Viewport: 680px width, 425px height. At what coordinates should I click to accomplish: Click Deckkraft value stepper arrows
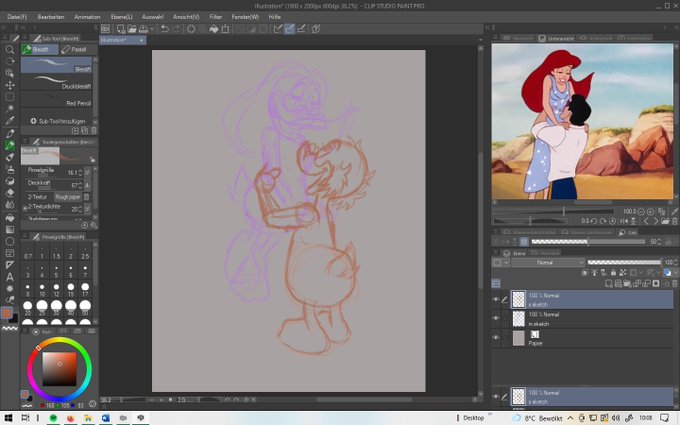tap(80, 186)
